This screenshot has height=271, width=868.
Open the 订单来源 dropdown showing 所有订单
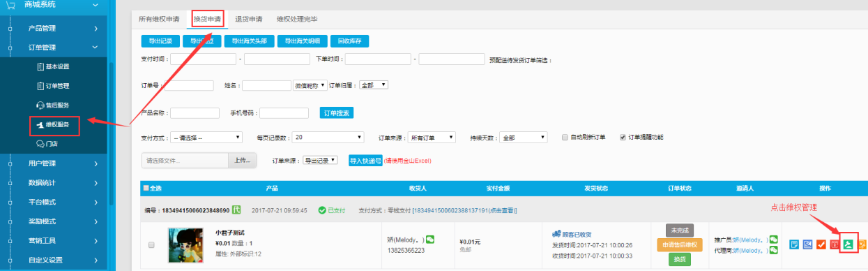(431, 138)
